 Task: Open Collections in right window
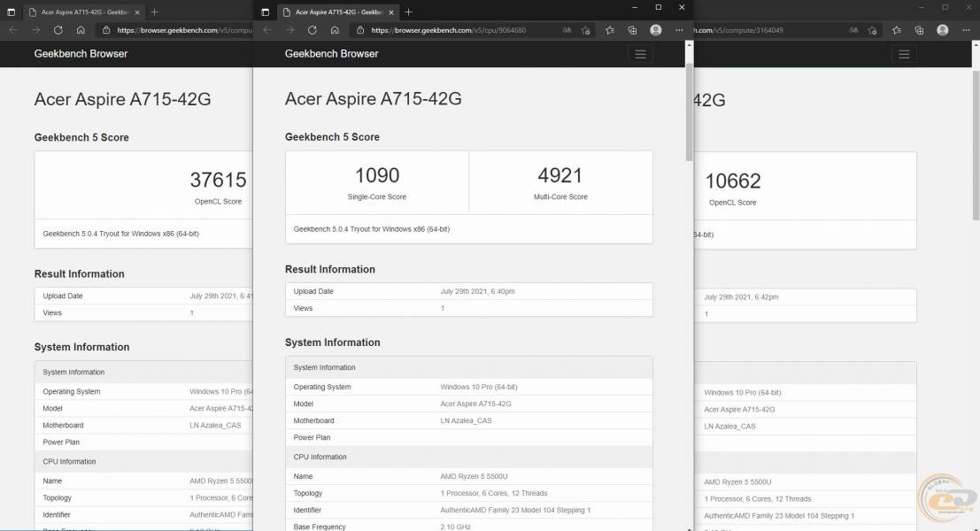tap(920, 30)
